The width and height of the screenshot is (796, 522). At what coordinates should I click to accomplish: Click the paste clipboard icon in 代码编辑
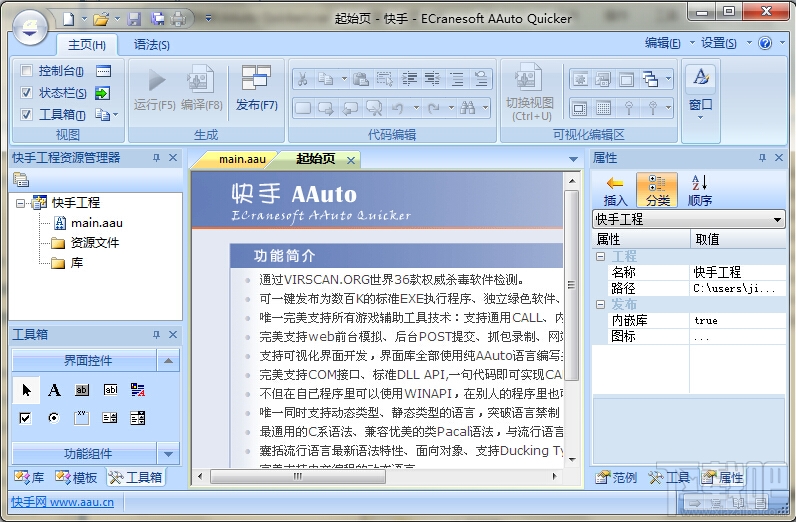(360, 79)
